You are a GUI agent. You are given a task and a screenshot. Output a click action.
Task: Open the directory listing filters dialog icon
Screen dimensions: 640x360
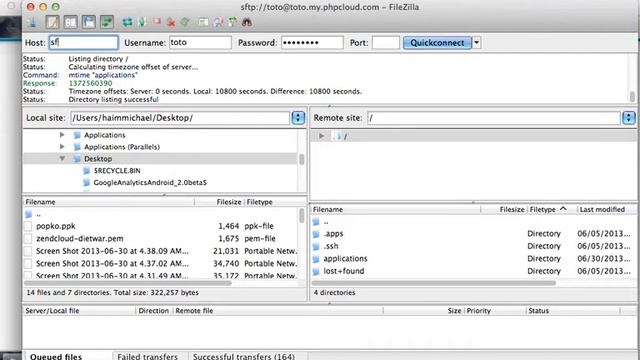203,22
